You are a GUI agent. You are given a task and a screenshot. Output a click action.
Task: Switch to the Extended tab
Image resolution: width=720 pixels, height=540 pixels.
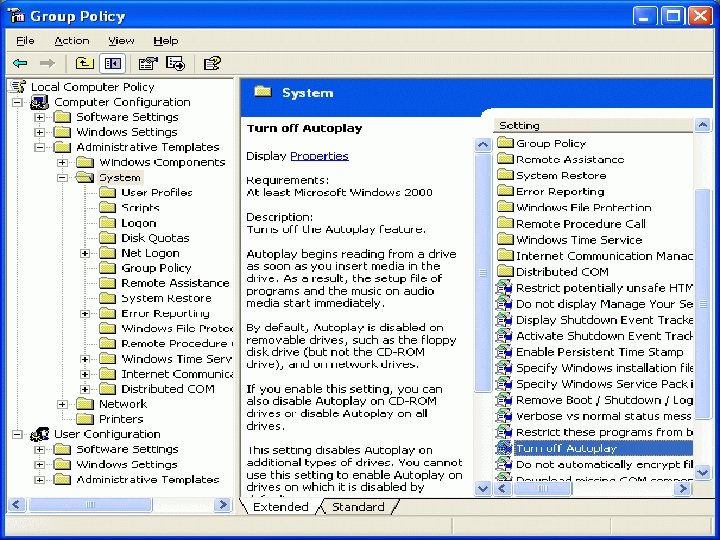click(x=281, y=507)
